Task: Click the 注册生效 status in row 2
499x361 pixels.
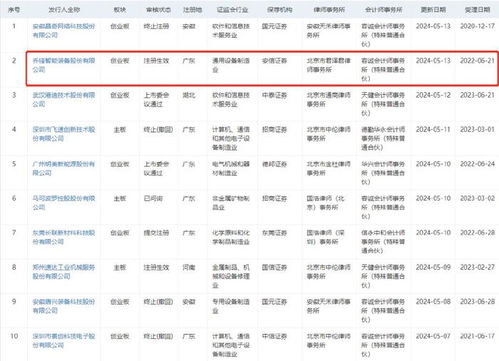Action: [156, 61]
